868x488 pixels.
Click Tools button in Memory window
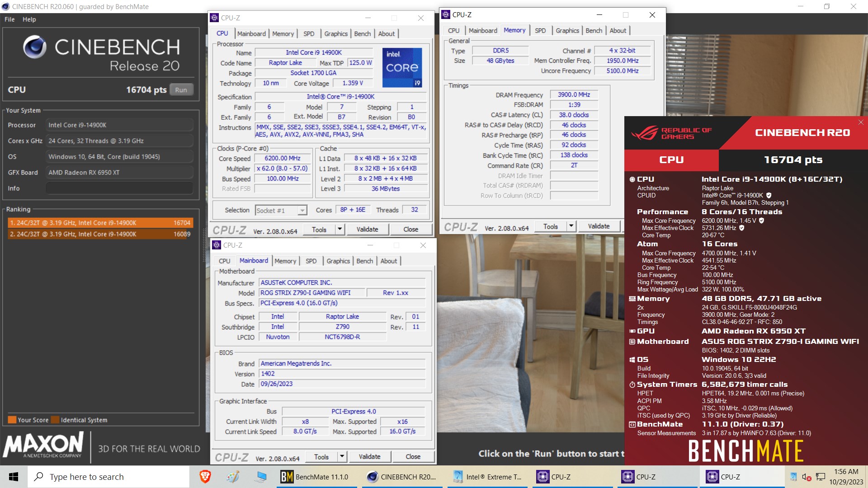(551, 226)
